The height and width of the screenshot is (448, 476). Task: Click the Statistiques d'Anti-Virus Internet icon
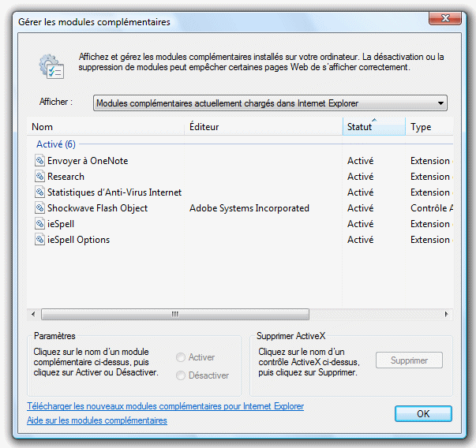39,192
